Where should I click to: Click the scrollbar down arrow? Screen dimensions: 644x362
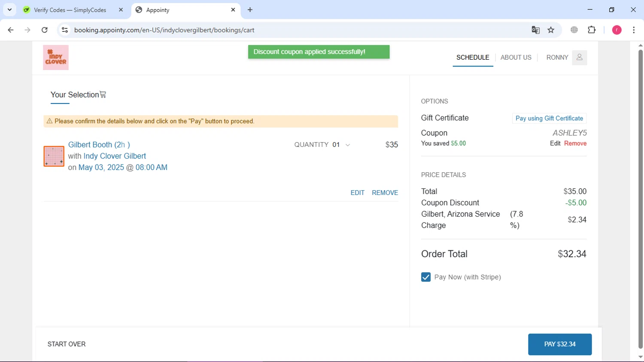(x=641, y=357)
